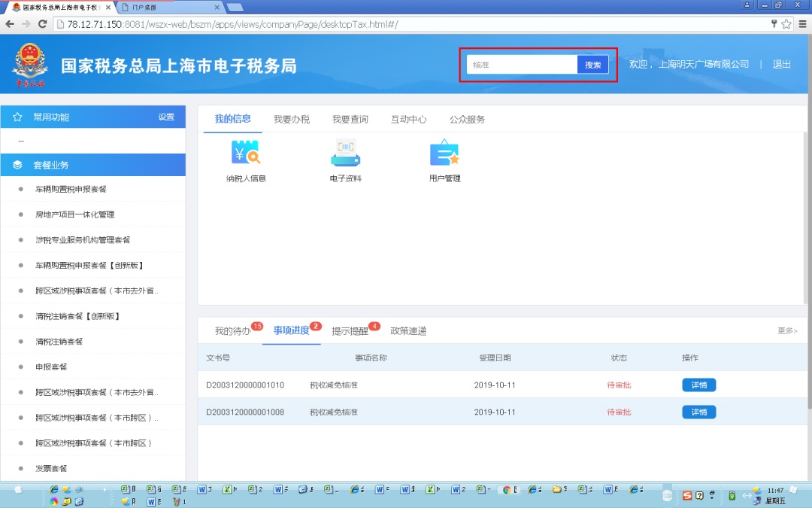
Task: Click the browser reload icon
Action: point(43,24)
